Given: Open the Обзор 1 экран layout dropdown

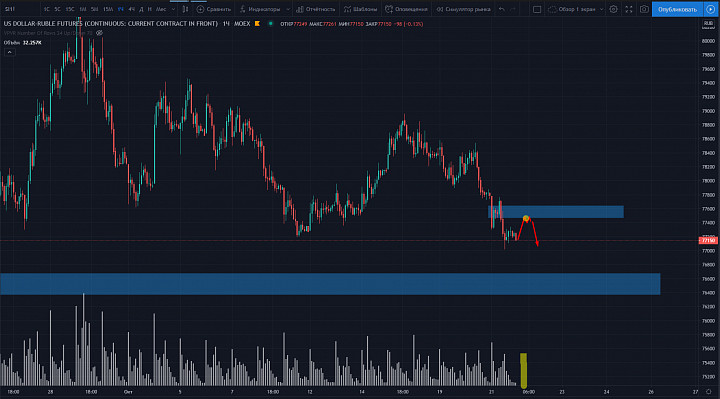Looking at the screenshot, I should coord(576,9).
